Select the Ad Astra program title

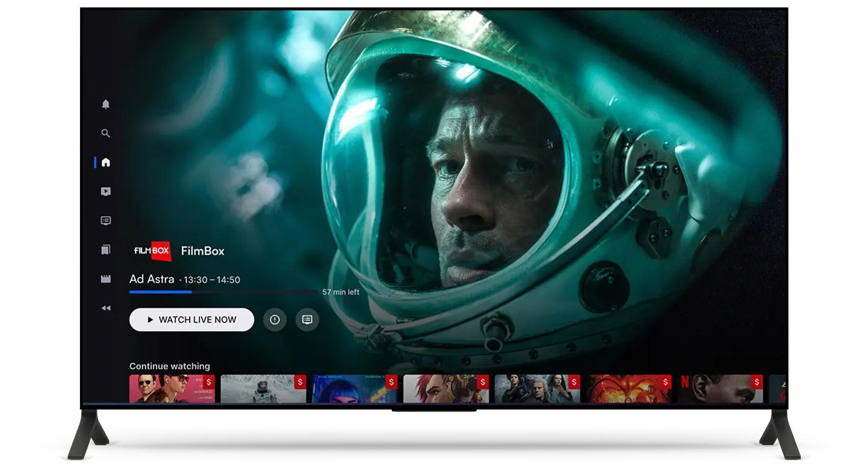pyautogui.click(x=152, y=279)
